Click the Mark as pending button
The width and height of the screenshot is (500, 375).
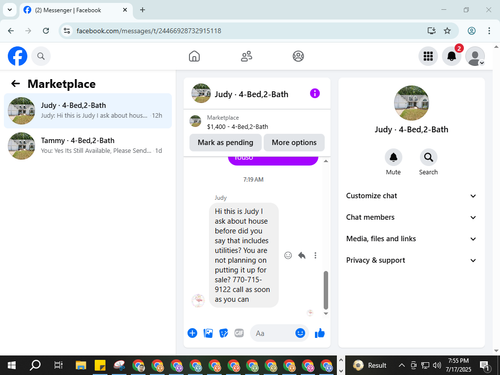(x=225, y=142)
